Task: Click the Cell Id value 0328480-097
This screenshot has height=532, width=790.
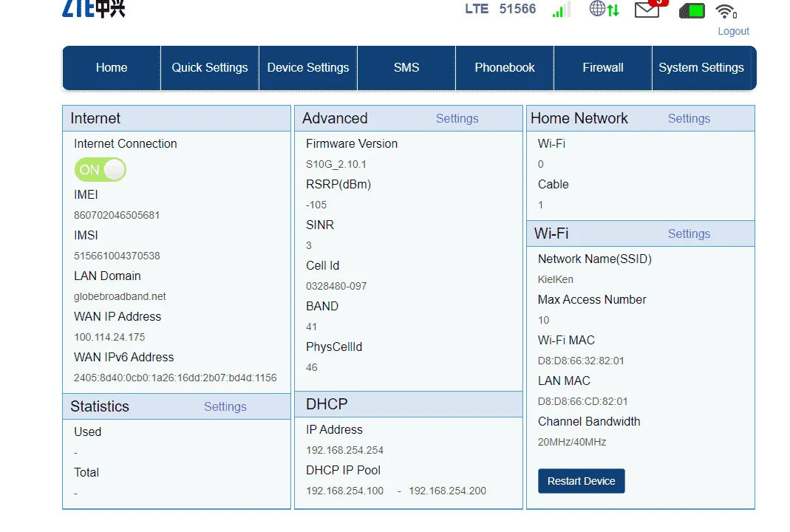Action: (x=336, y=286)
